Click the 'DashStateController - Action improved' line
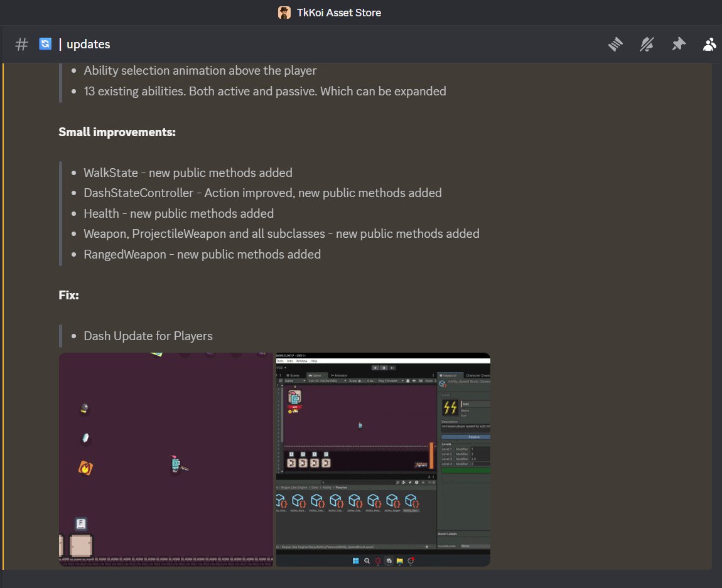Image resolution: width=722 pixels, height=588 pixels. tap(262, 193)
